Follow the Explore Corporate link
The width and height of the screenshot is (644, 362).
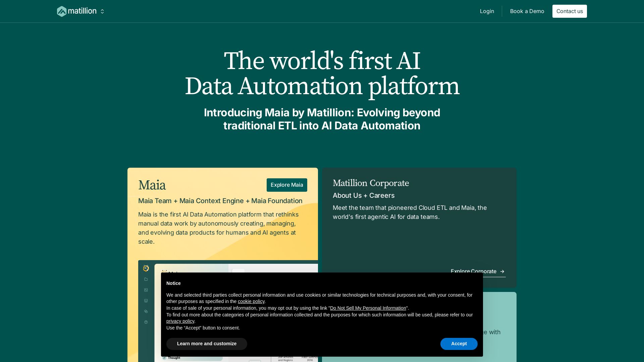click(478, 271)
